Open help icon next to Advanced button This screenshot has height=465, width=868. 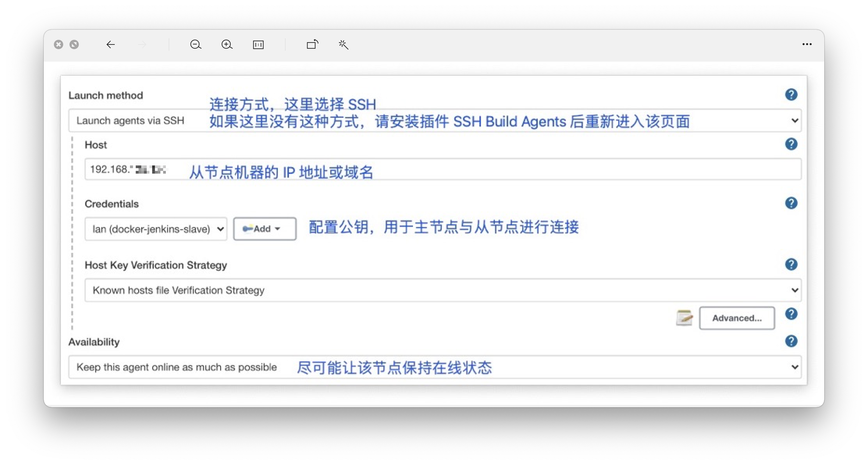point(791,314)
